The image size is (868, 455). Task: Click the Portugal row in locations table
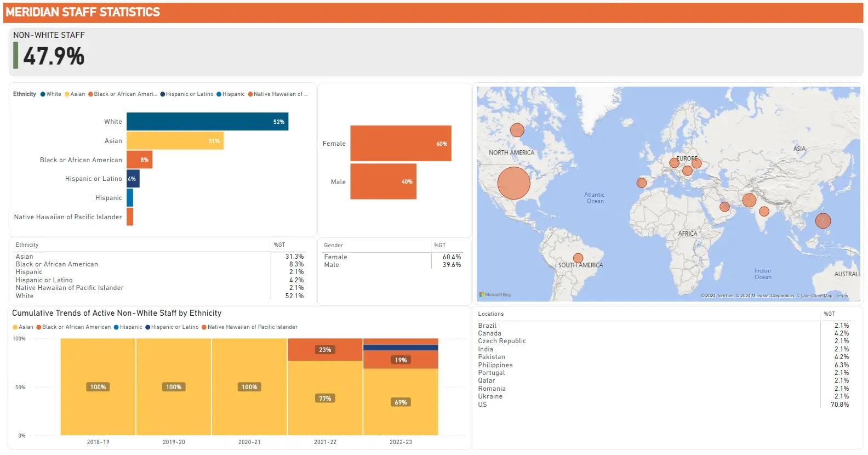point(664,373)
